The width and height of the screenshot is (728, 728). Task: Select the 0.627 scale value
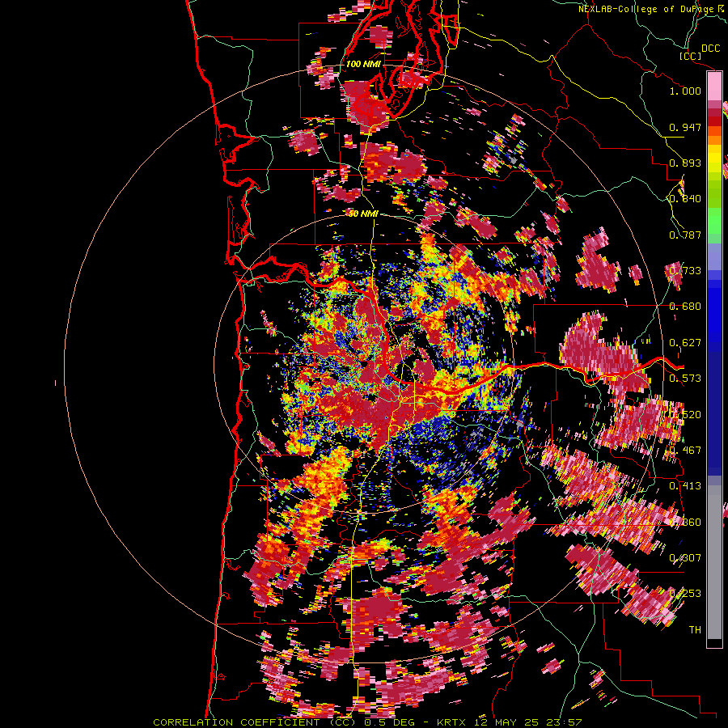(x=685, y=343)
